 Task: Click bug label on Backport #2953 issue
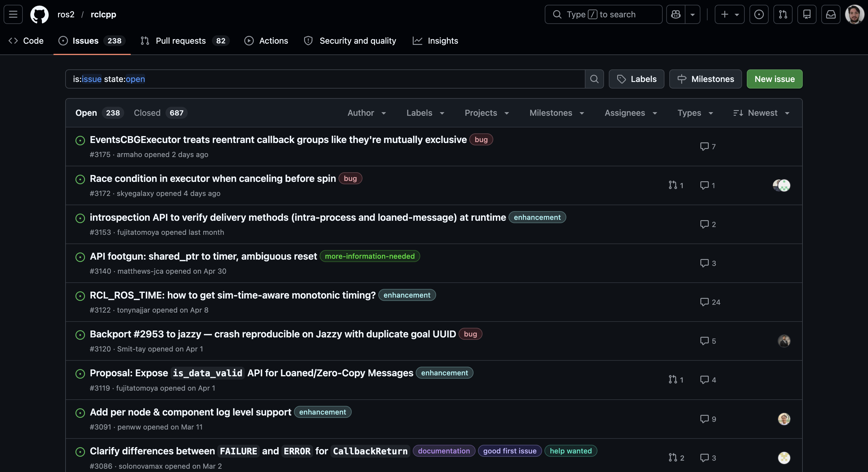(470, 334)
